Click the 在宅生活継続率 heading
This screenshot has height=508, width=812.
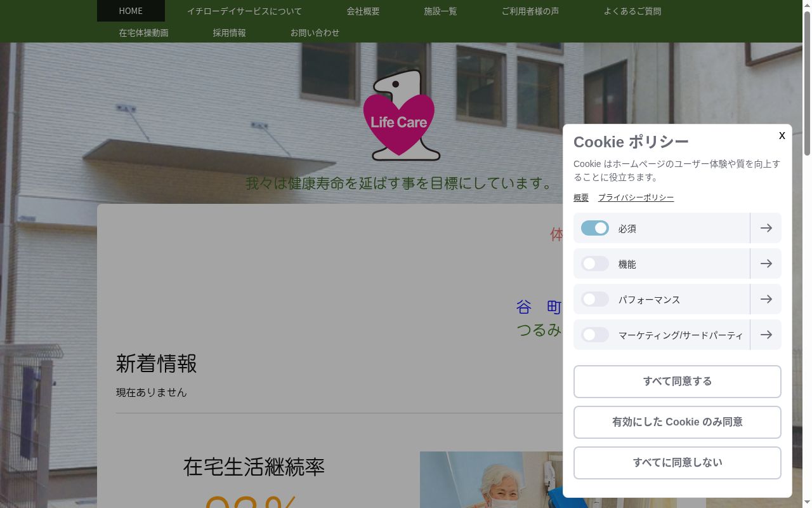tap(254, 467)
